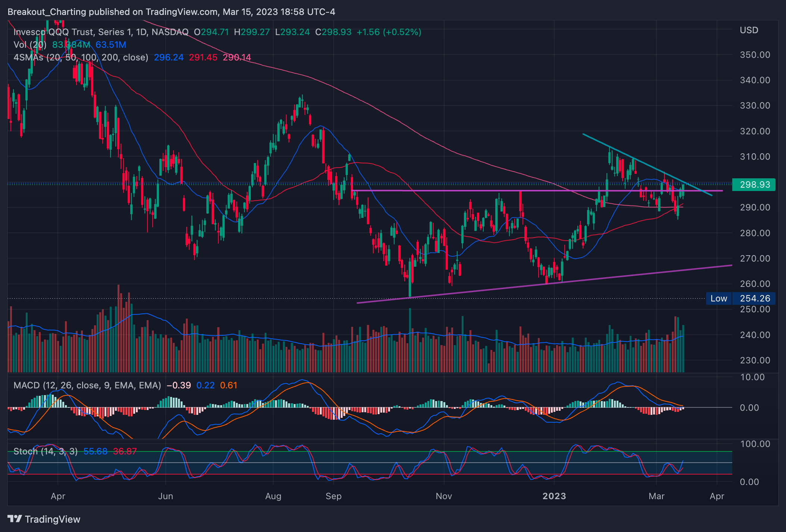Click the blue SMA value 296.24
786x532 pixels.
[169, 57]
